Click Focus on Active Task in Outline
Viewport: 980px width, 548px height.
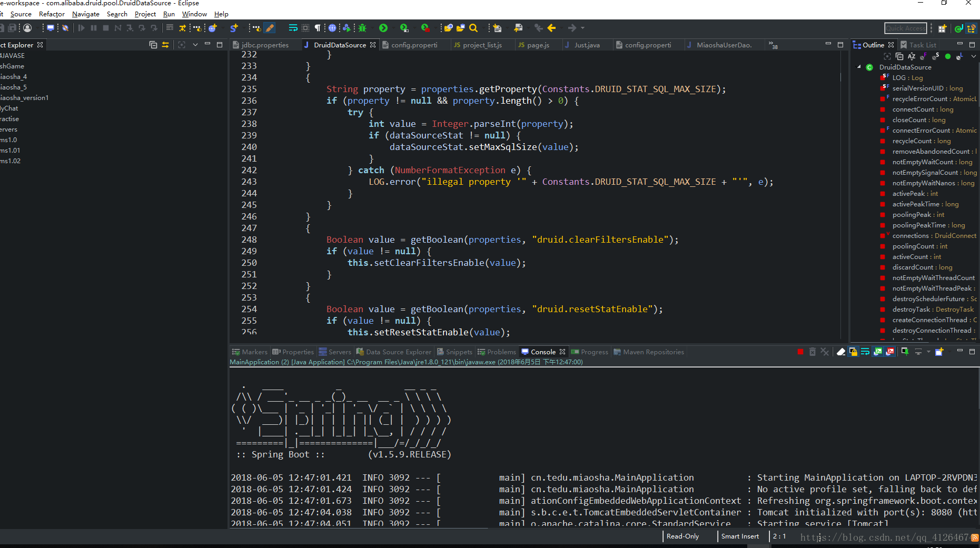click(887, 56)
